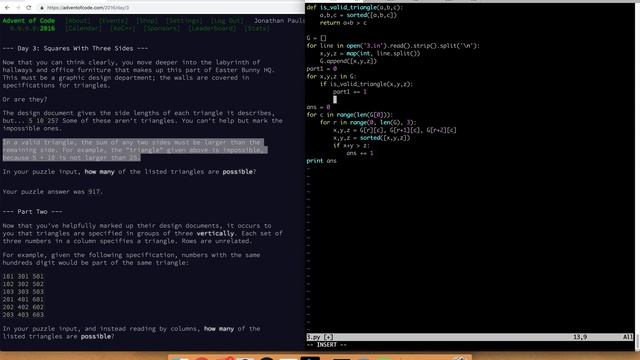Click the example row "101 301 501"
This screenshot has height=360, width=640.
click(23, 276)
